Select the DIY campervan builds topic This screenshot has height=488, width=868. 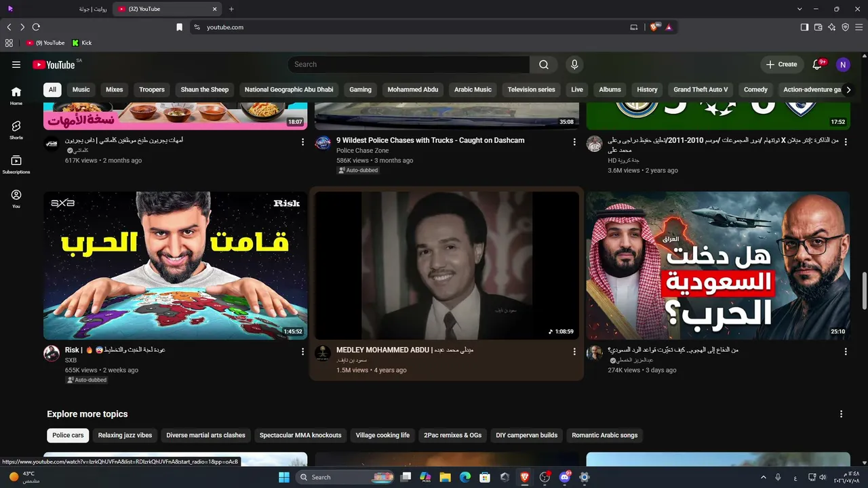point(527,435)
